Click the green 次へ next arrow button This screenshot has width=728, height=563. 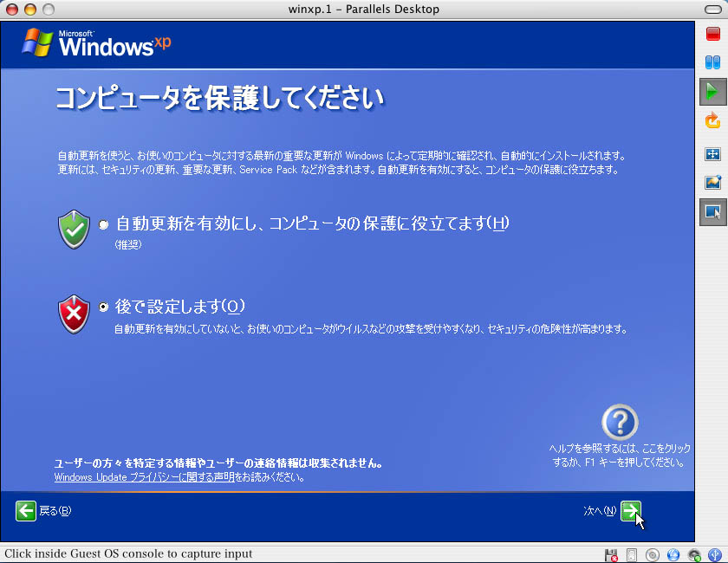pos(631,511)
